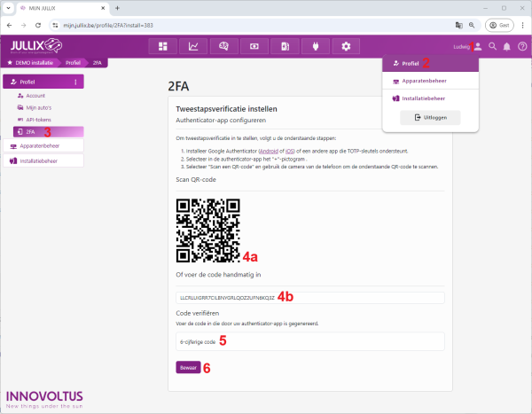The height and width of the screenshot is (414, 532).
Task: Open the line chart view icon
Action: point(192,46)
